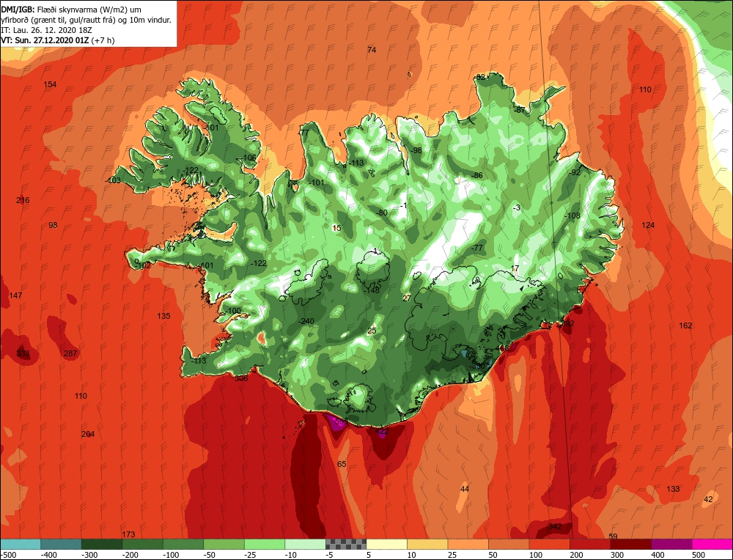Click the map value '65'
Viewport: 733px width, 560px height.
(x=342, y=464)
